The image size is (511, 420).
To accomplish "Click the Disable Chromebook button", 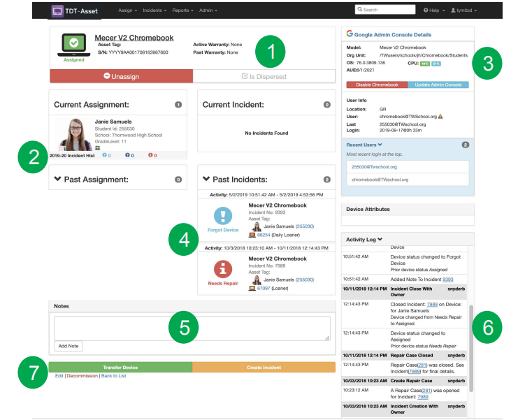I will [377, 85].
